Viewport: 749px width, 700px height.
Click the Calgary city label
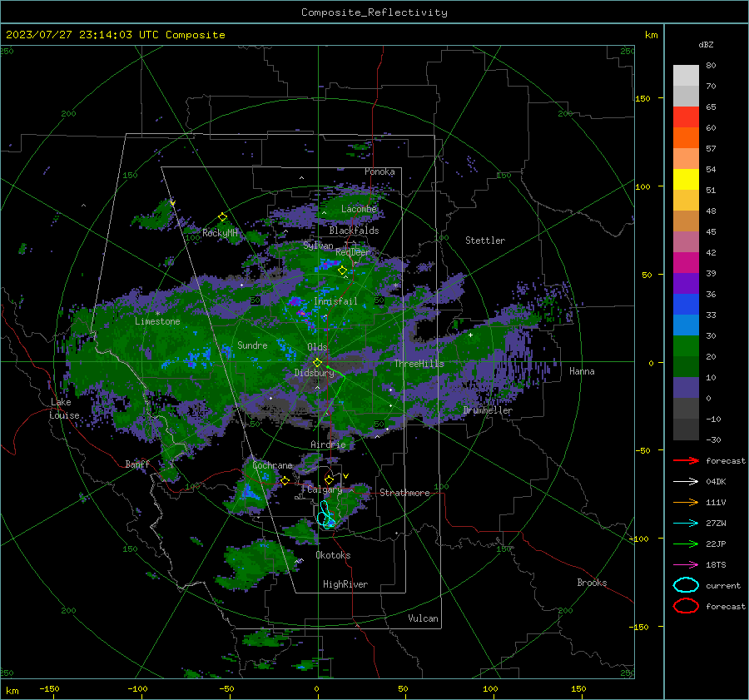coord(325,489)
